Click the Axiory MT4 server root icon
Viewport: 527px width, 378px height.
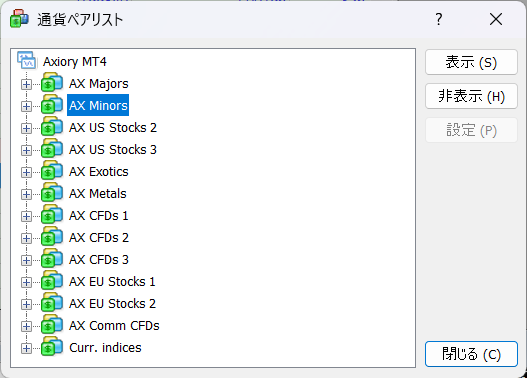pyautogui.click(x=27, y=60)
